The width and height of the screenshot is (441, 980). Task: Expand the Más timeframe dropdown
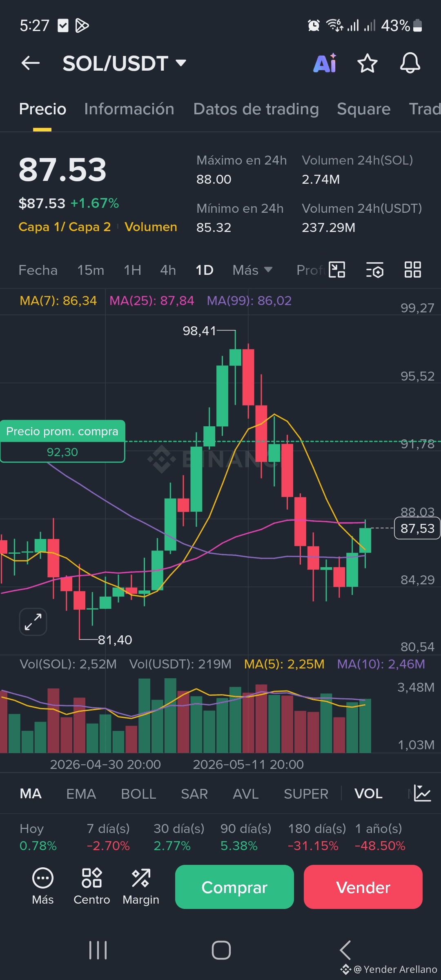pyautogui.click(x=252, y=270)
